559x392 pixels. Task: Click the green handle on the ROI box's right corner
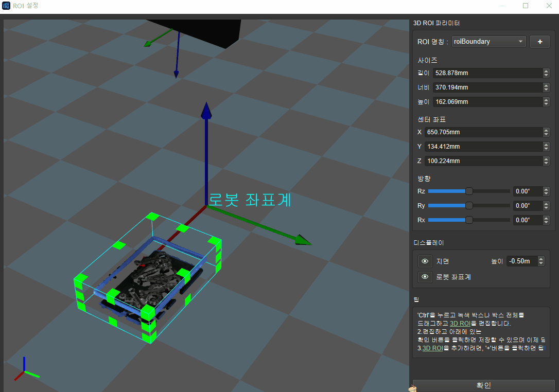tap(215, 241)
